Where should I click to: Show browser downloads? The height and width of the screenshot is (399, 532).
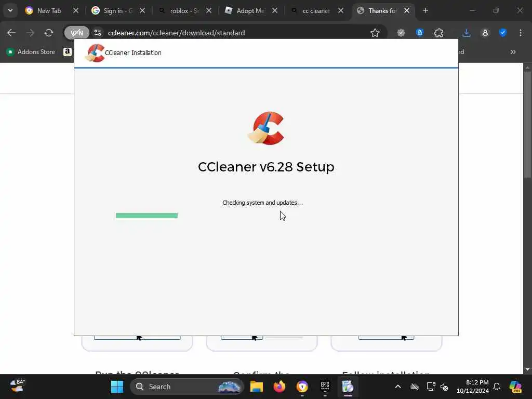467,33
